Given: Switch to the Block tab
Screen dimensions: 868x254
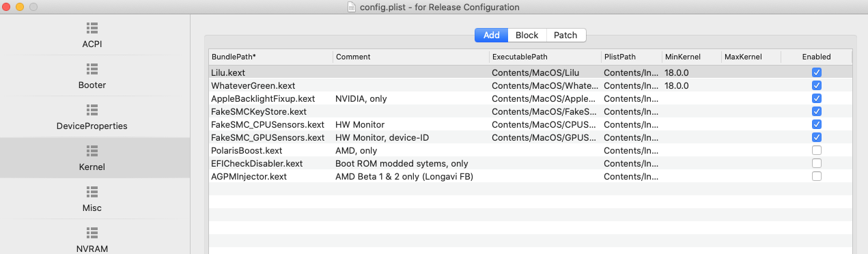Looking at the screenshot, I should point(527,35).
